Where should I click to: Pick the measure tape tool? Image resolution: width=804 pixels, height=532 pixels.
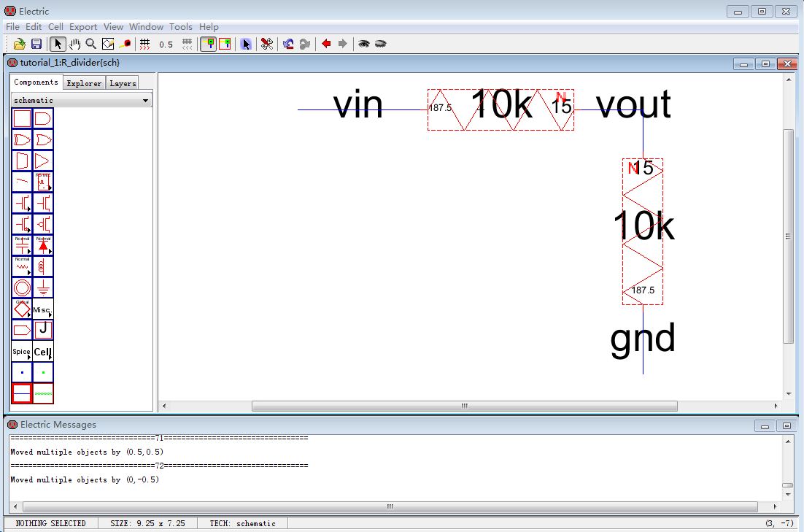tap(125, 44)
